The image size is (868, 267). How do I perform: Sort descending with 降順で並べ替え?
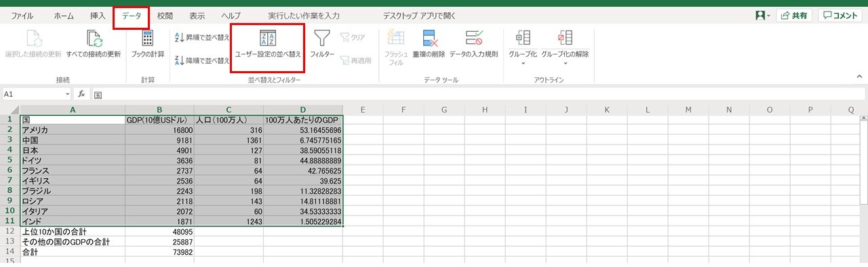click(x=202, y=60)
